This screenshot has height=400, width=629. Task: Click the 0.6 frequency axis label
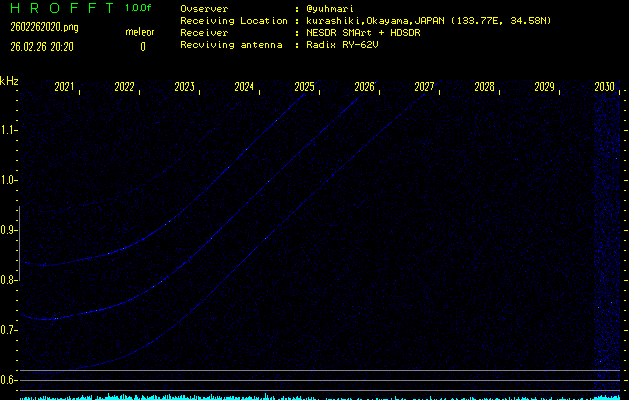[9, 380]
